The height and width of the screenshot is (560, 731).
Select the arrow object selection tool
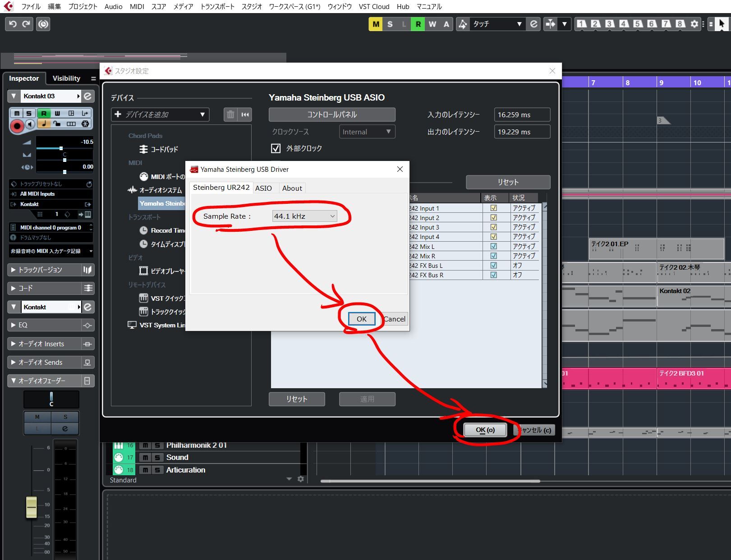722,24
